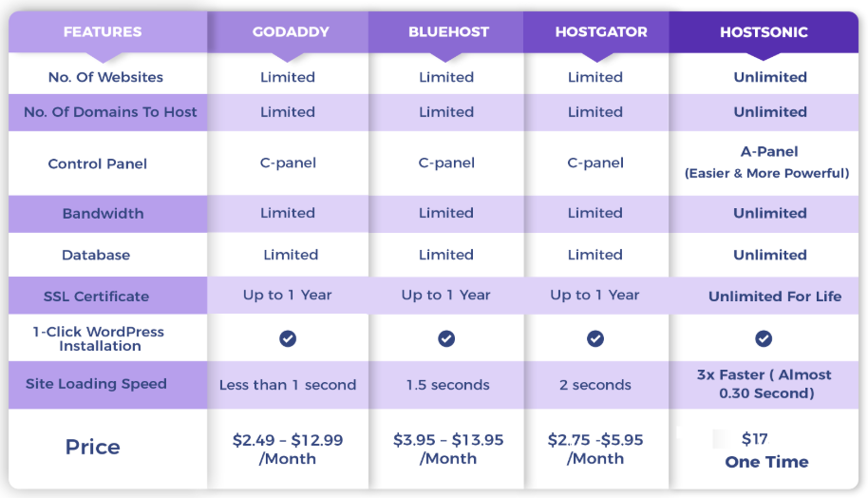This screenshot has height=498, width=868.
Task: Click HostGator $2.75 -$5.95 /Month price
Action: [595, 450]
